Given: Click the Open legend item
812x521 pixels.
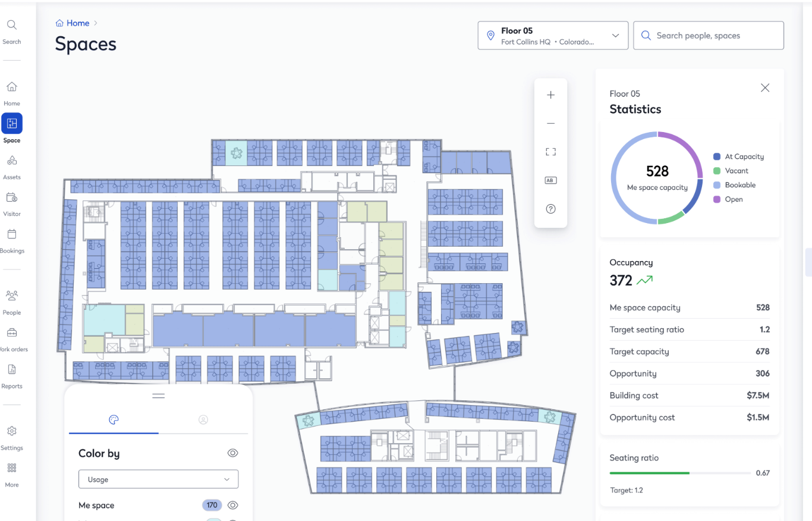Looking at the screenshot, I should click(x=728, y=199).
